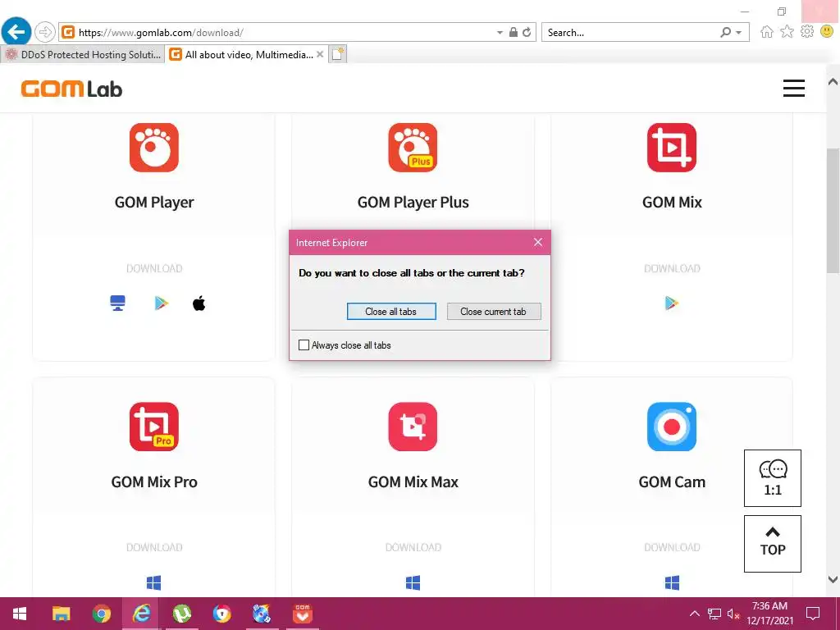Click DOWNLOAD under GOM Mix Pro
The width and height of the screenshot is (840, 630).
pyautogui.click(x=154, y=547)
